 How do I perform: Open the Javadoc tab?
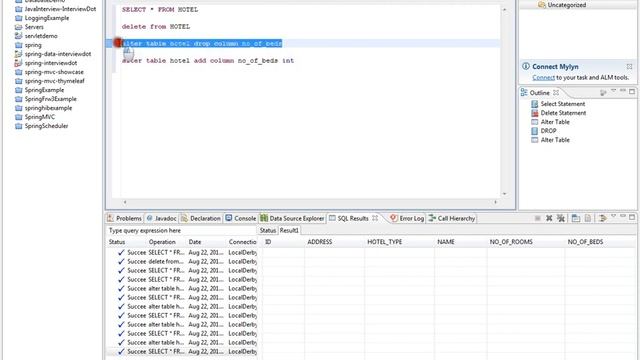click(x=162, y=218)
